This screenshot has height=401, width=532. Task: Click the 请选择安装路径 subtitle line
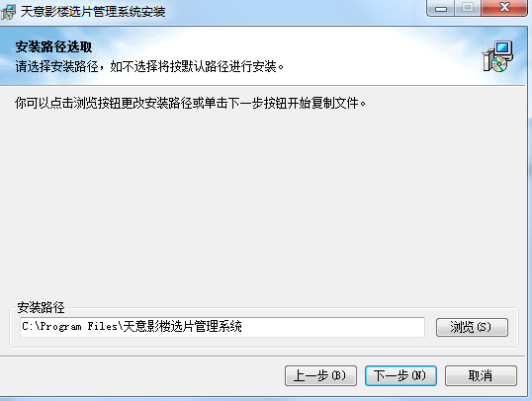pyautogui.click(x=149, y=66)
